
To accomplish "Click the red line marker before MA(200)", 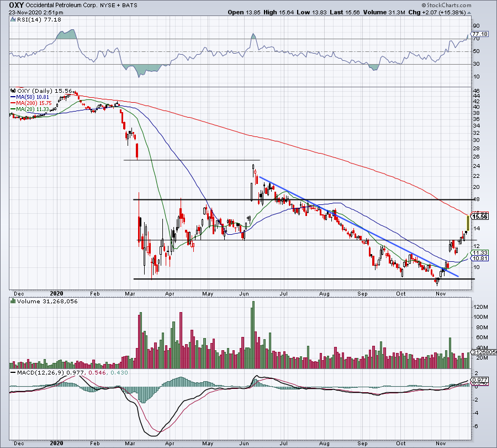I will pyautogui.click(x=13, y=103).
